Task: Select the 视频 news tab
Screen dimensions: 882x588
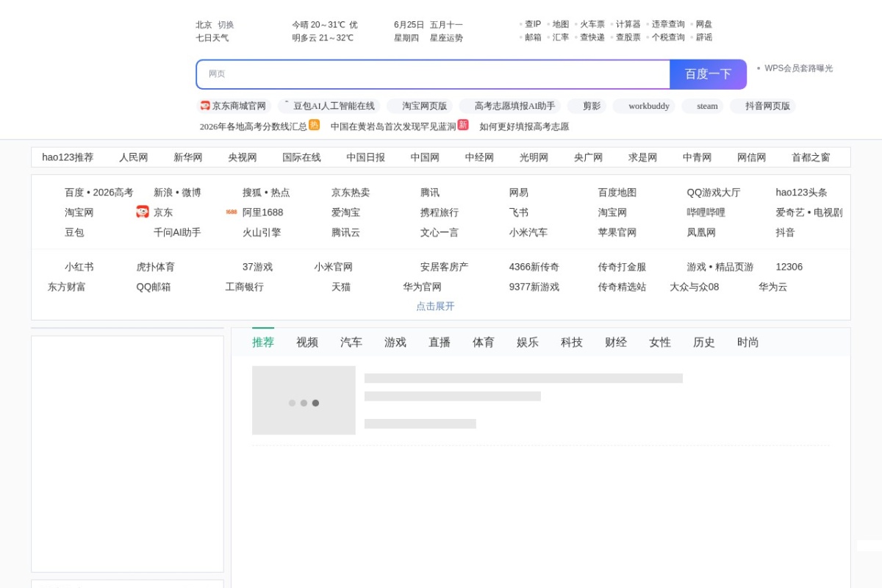Action: click(x=307, y=342)
